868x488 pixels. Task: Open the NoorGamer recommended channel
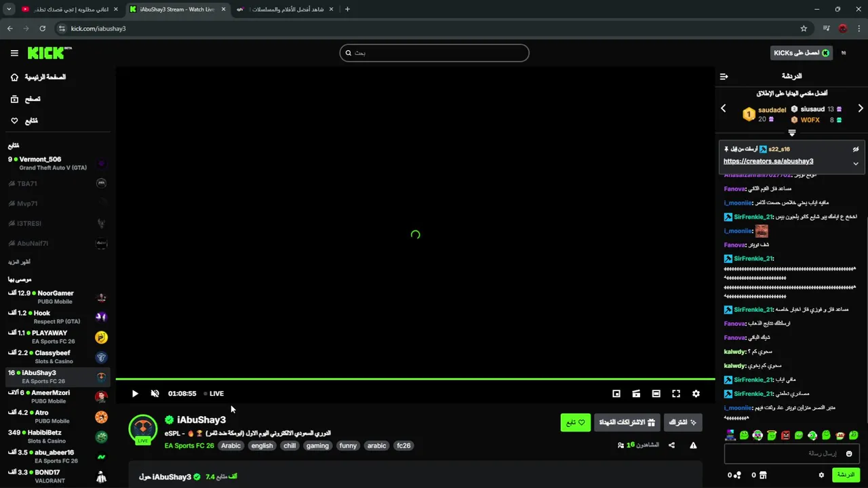(57, 297)
